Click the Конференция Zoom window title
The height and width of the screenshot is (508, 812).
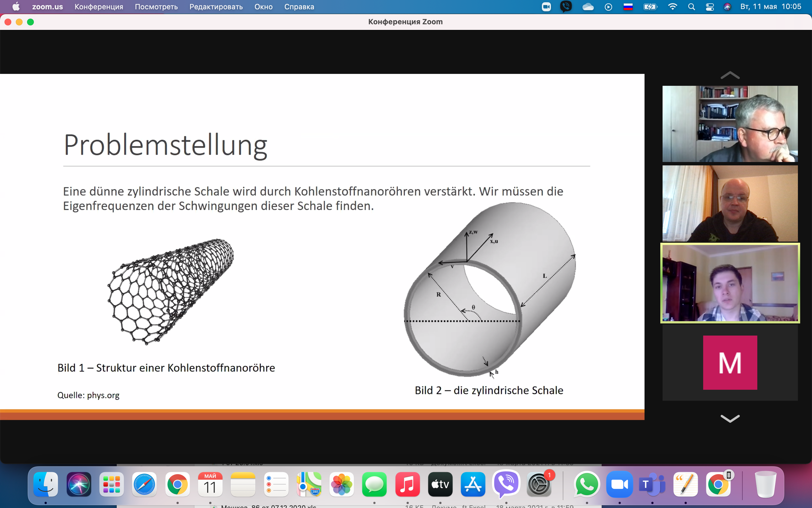click(405, 22)
